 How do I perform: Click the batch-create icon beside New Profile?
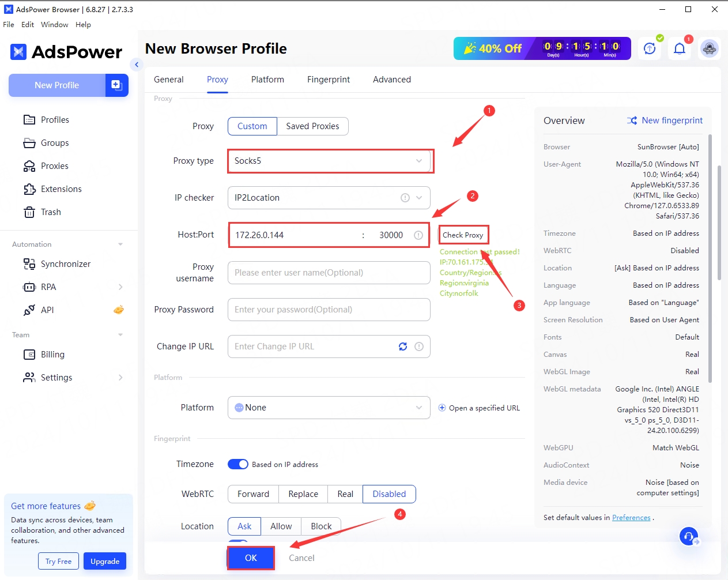click(116, 85)
